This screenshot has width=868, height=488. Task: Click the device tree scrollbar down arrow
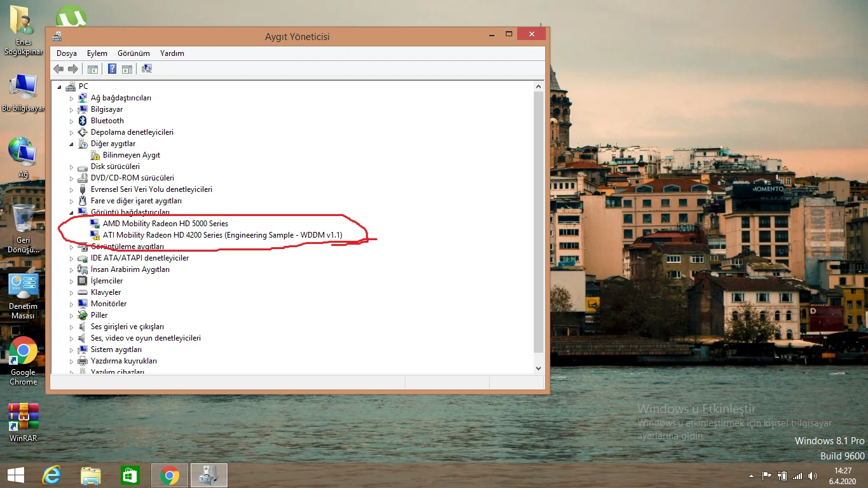click(539, 368)
